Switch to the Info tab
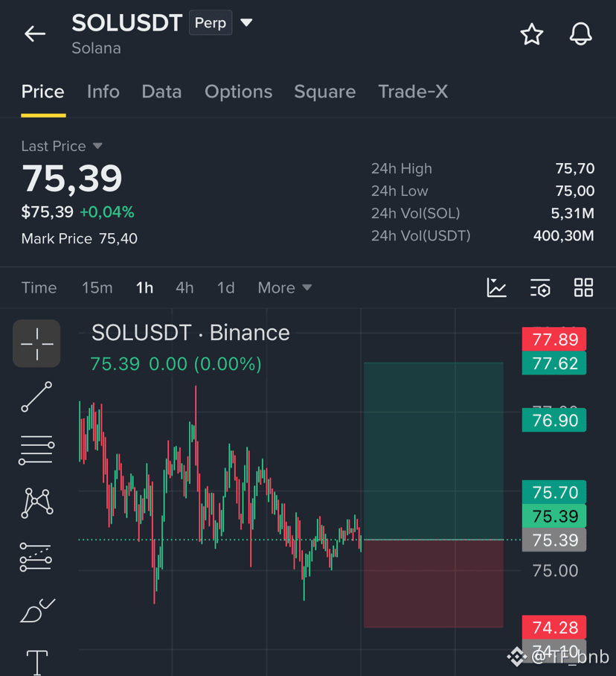The image size is (616, 676). 103,92
